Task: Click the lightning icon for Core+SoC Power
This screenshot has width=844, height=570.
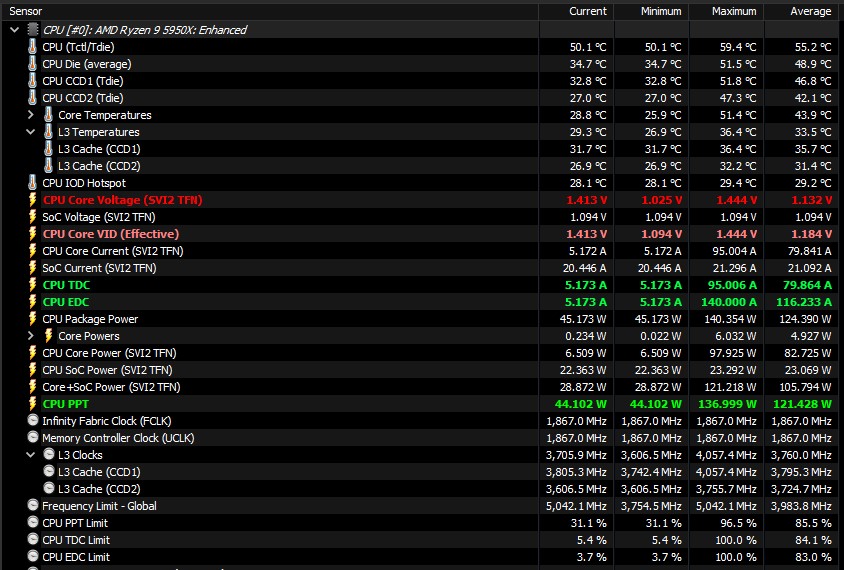Action: pos(32,387)
